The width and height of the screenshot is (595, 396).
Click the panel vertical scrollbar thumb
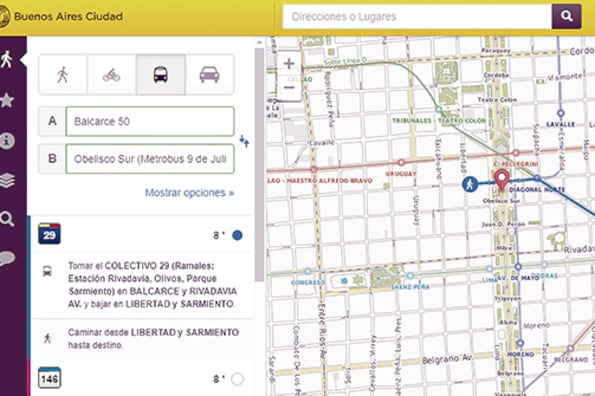point(260,165)
